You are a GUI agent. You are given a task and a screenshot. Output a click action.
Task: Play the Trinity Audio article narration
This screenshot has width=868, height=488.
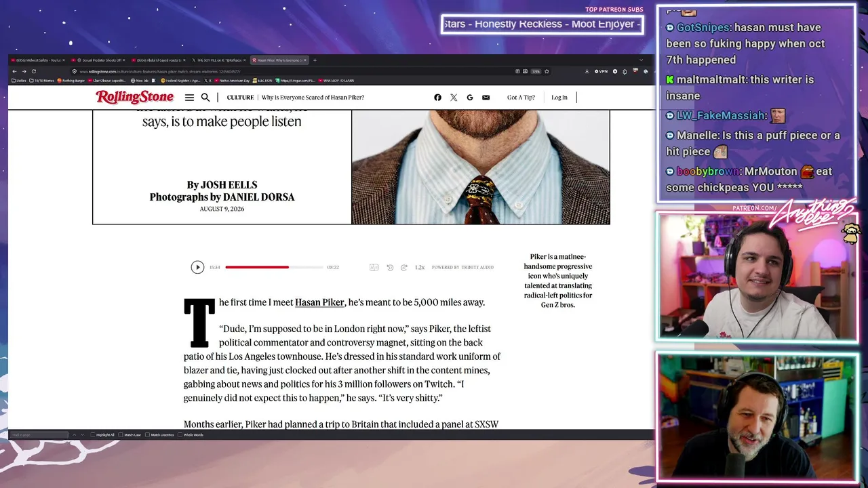click(x=197, y=267)
